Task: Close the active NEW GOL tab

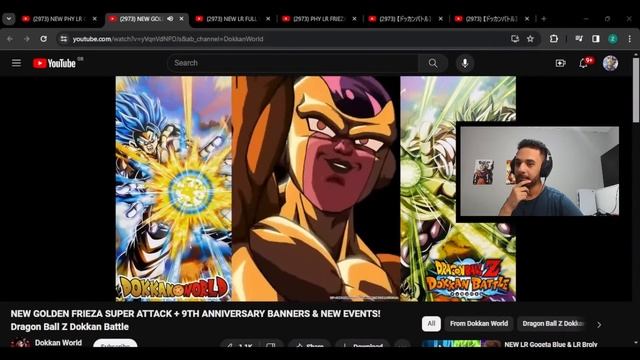Action: (182, 19)
